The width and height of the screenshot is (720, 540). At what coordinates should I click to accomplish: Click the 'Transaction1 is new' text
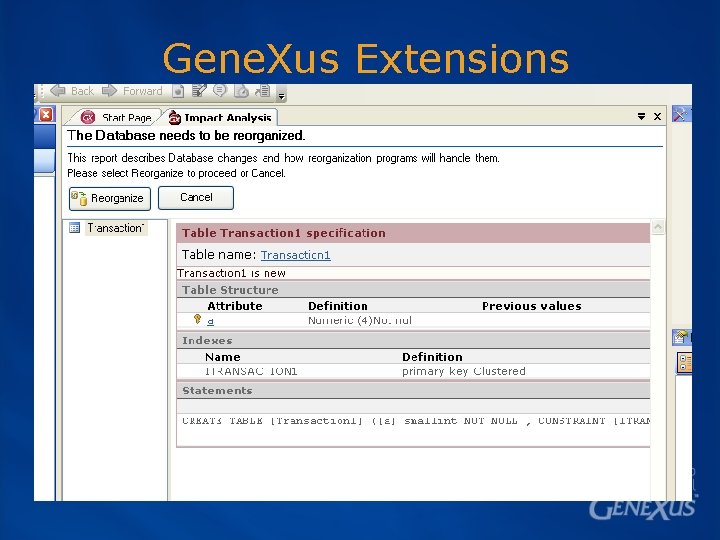coord(231,273)
